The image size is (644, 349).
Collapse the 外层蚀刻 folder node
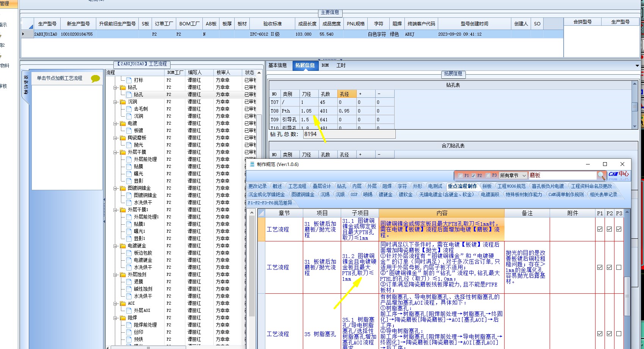click(x=115, y=275)
